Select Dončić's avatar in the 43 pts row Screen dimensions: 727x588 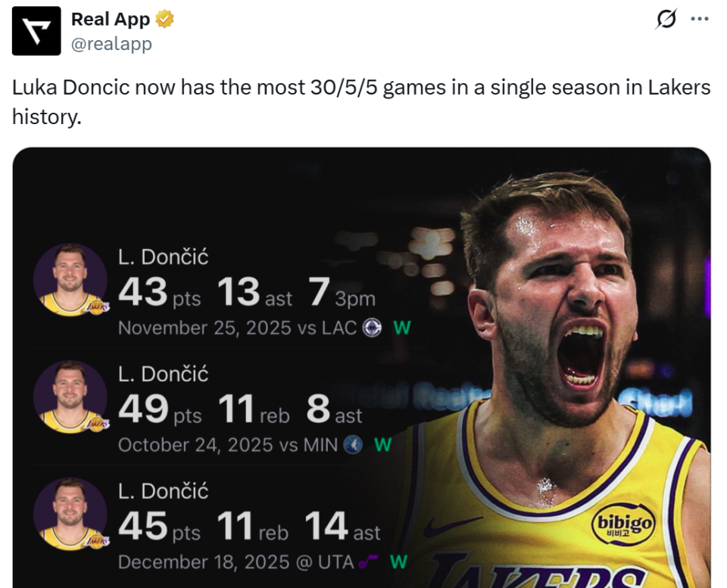(x=70, y=280)
